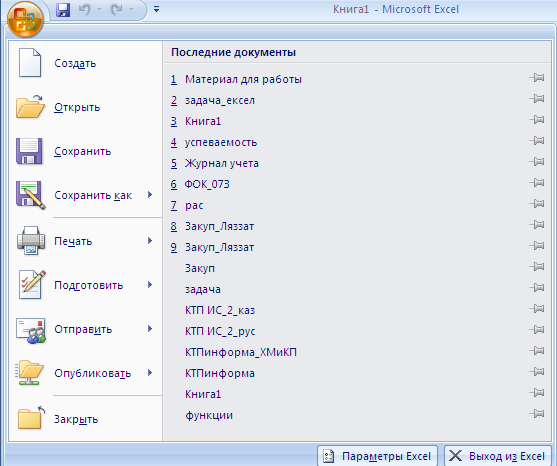Open Customize Quick Access Toolbar dropdown

coord(156,10)
